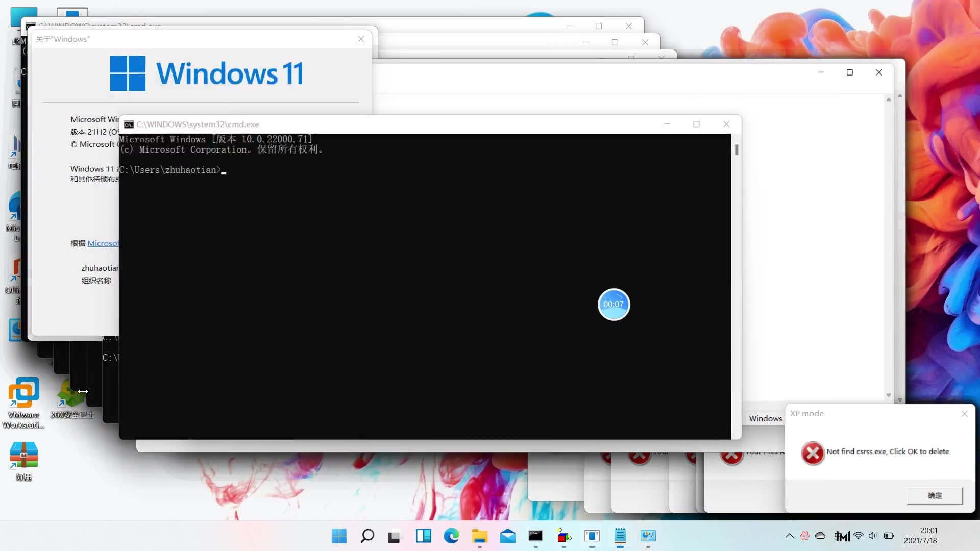Close the 关于"Windows" dialog
This screenshot has width=980, height=551.
[361, 39]
